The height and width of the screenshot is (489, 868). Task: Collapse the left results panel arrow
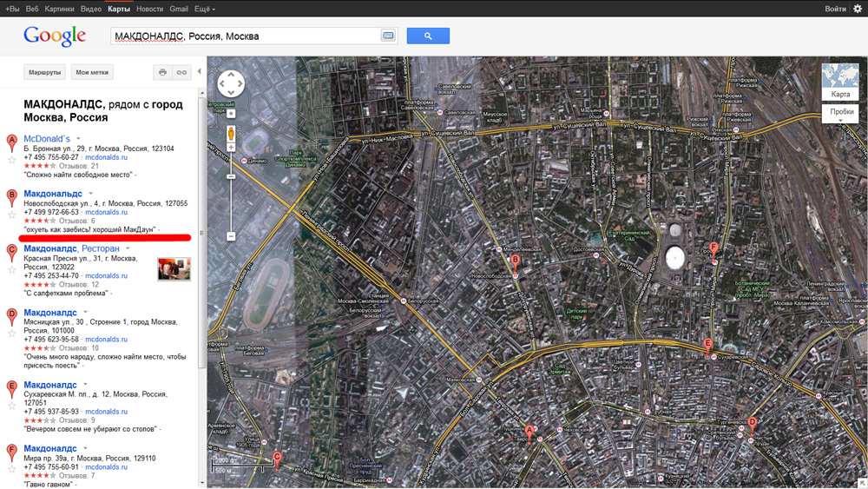click(199, 71)
